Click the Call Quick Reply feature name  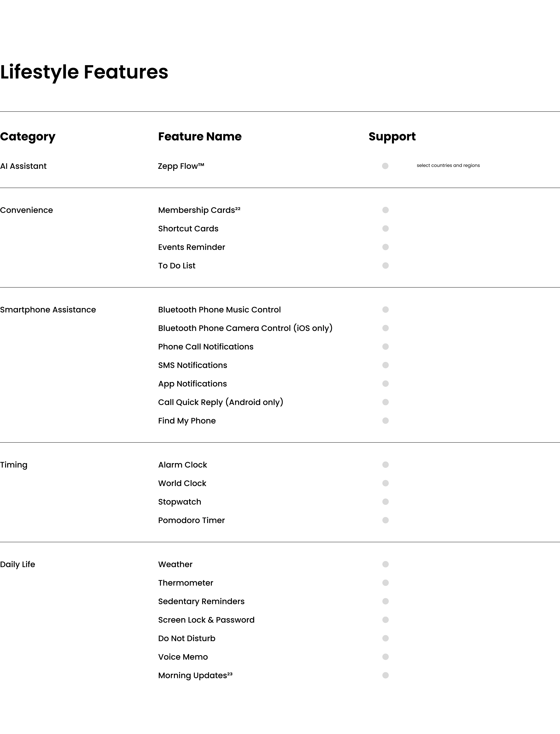221,402
